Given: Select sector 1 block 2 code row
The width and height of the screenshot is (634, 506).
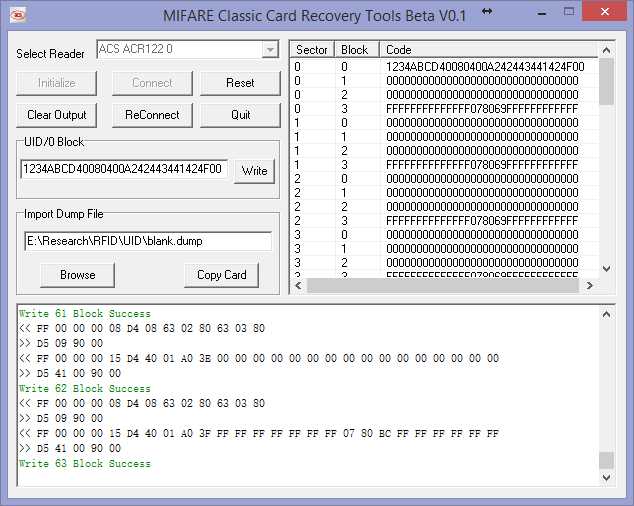Looking at the screenshot, I should pyautogui.click(x=444, y=151).
